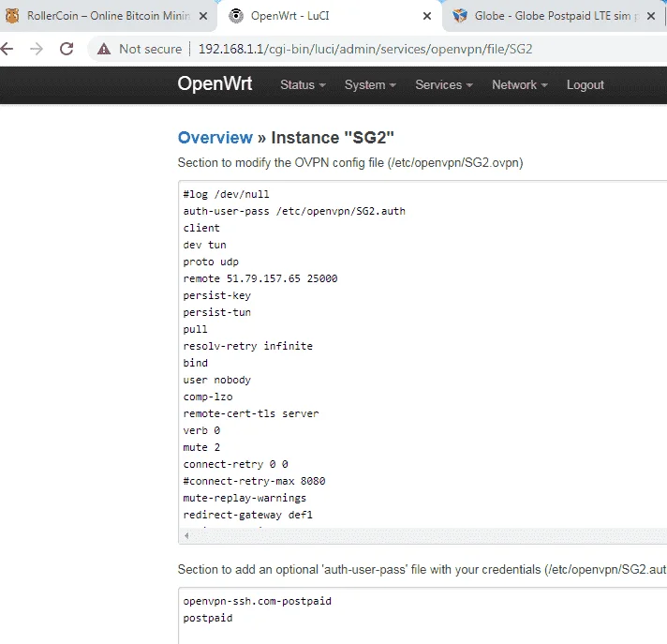Screen dimensions: 667x644
Task: Open the Network dropdown menu
Action: [x=519, y=84]
